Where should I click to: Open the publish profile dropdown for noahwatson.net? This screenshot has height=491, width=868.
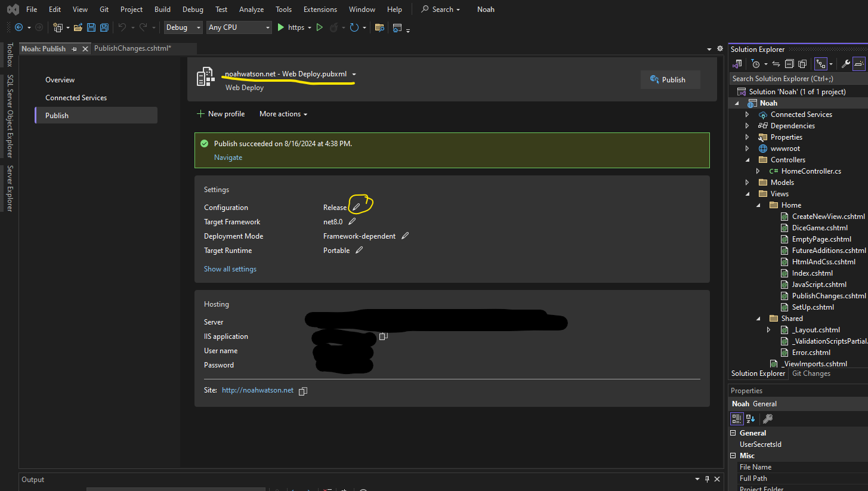[x=354, y=74]
